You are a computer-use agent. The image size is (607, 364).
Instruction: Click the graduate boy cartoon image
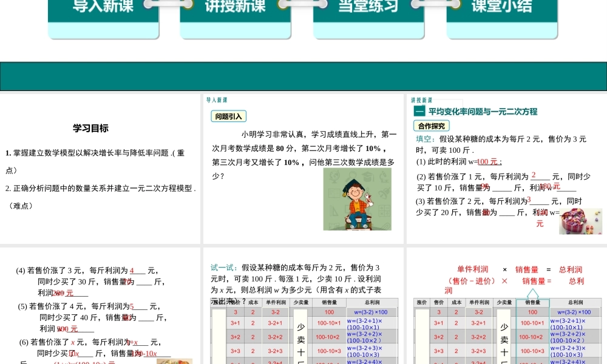358,199
